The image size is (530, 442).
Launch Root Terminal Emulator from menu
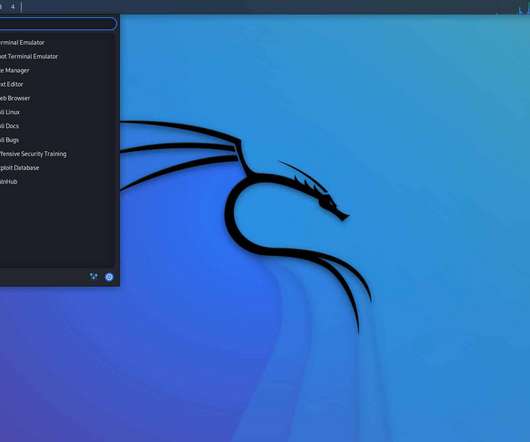(x=29, y=56)
